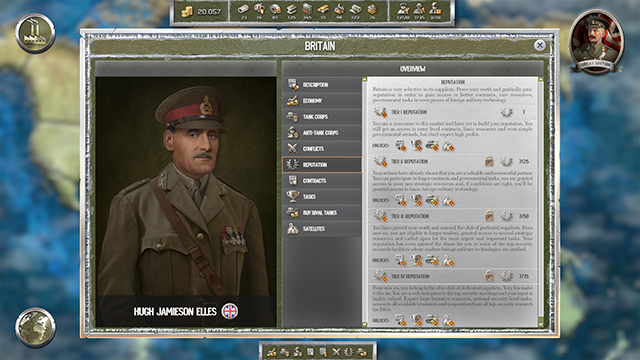Click the gold bars resource icon

tap(323, 9)
